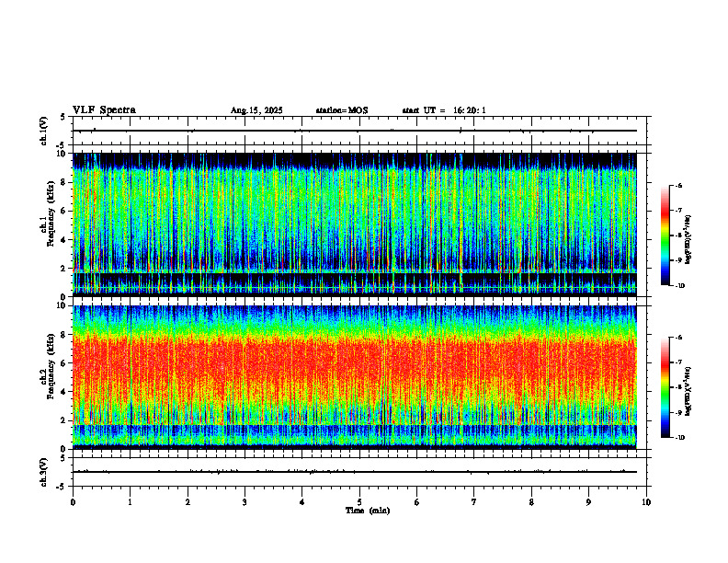Click tick label "2" on the time axis

coord(188,502)
